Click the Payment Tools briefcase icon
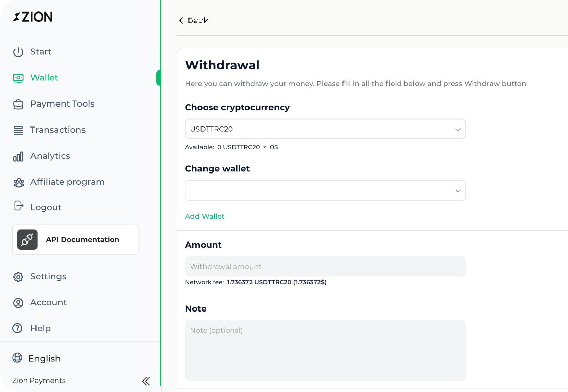This screenshot has height=392, width=568. point(18,104)
